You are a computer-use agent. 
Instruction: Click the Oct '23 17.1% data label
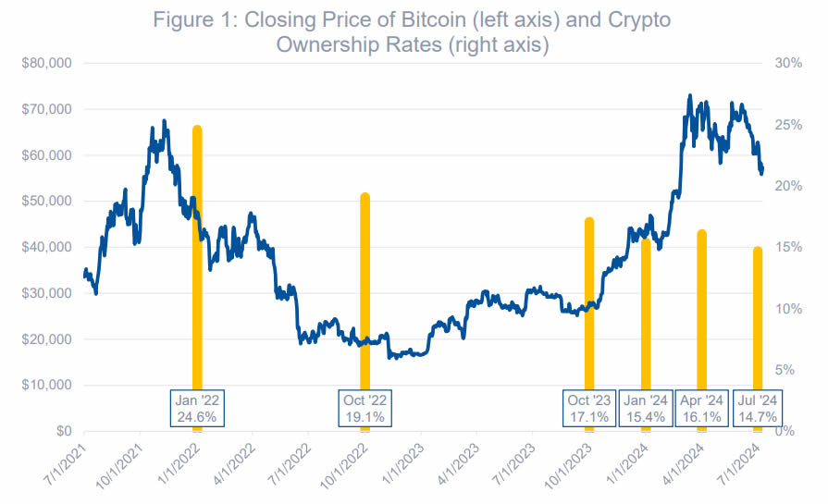click(589, 409)
